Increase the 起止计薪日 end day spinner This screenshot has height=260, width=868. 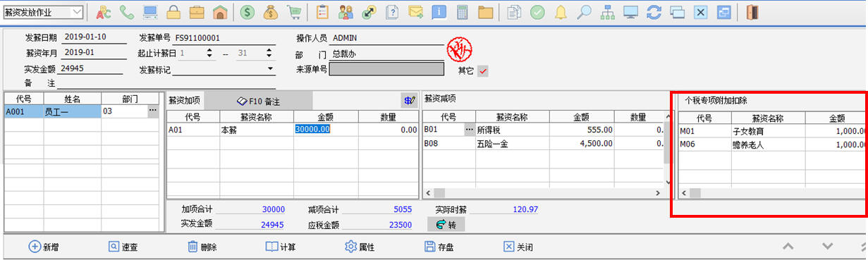point(269,50)
